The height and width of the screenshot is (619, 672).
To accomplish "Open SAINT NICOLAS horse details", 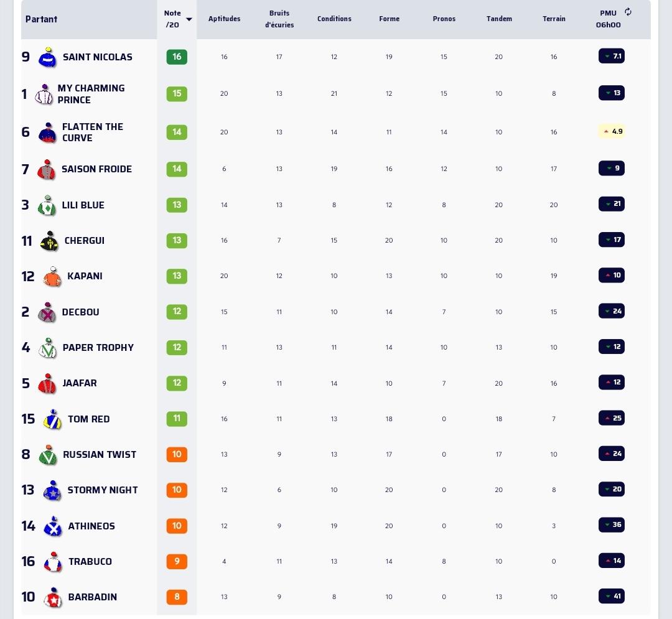I will [97, 57].
